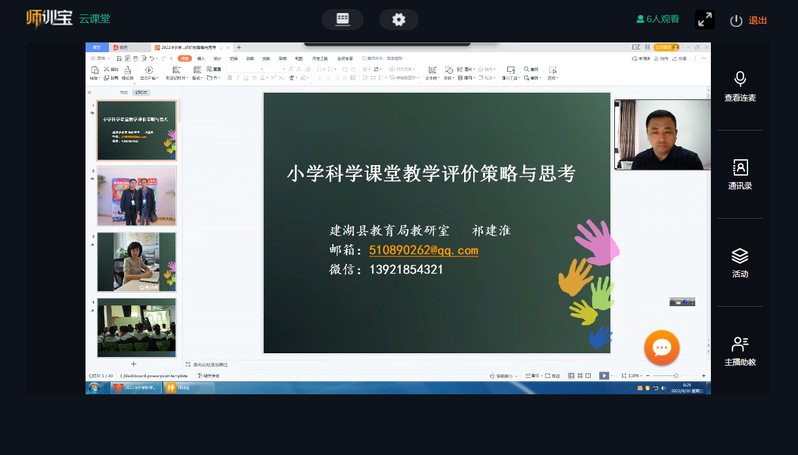
Task: Switch to the 开始 Home ribbon tab
Action: (185, 59)
